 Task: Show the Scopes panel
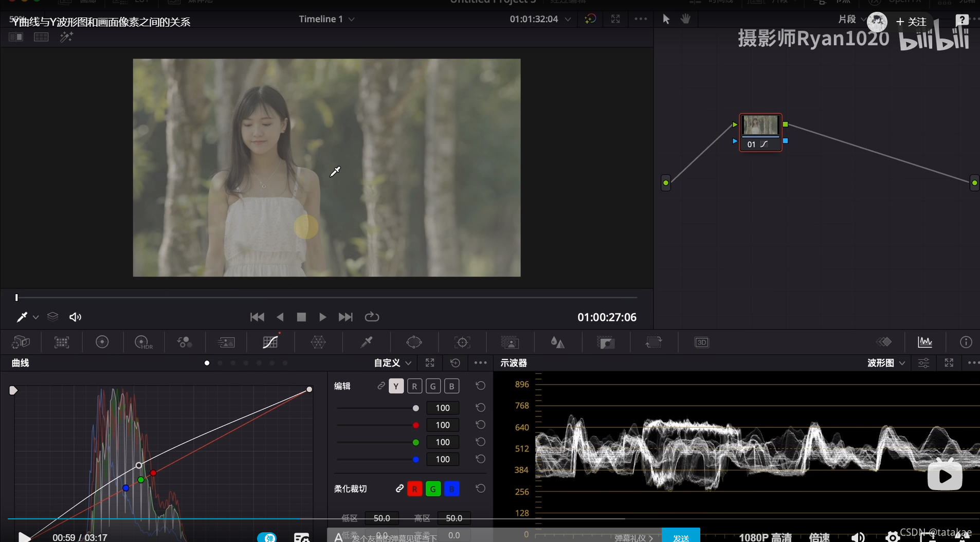click(x=925, y=342)
